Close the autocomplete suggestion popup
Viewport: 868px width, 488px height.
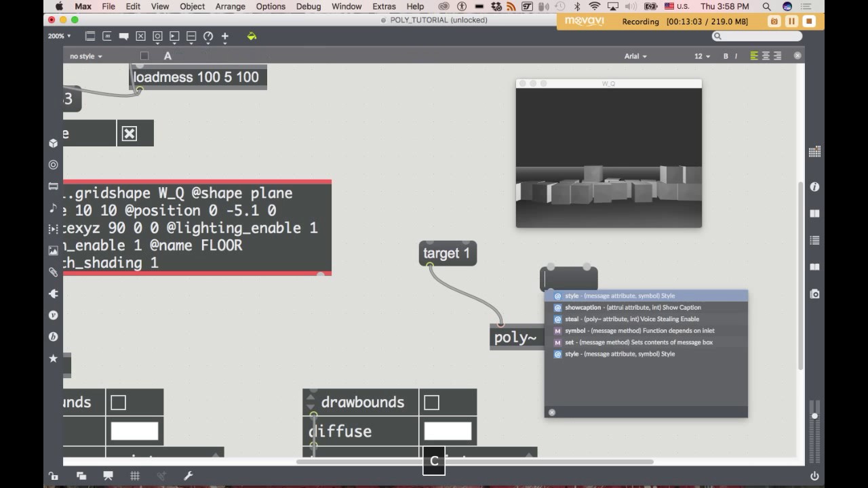551,412
